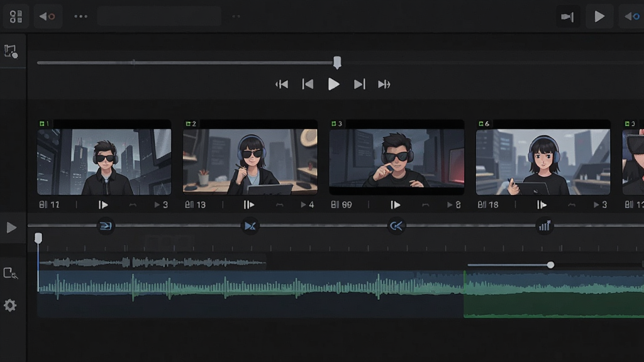Click the play button in top-right toolbar
The height and width of the screenshot is (362, 644).
(x=599, y=16)
